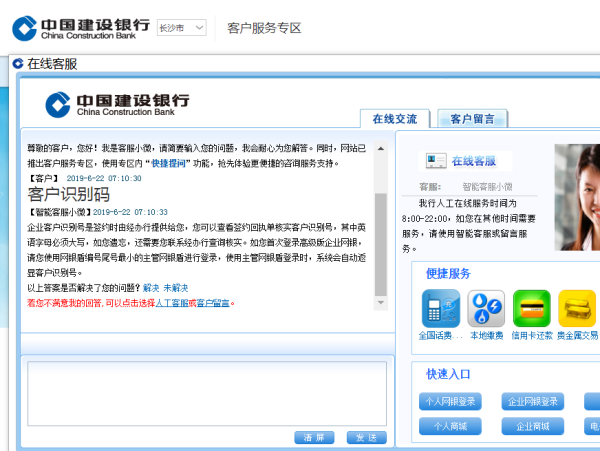Screen dimensions: 600x451
Task: Click the bank logo inside chat panel
Action: coord(117,104)
